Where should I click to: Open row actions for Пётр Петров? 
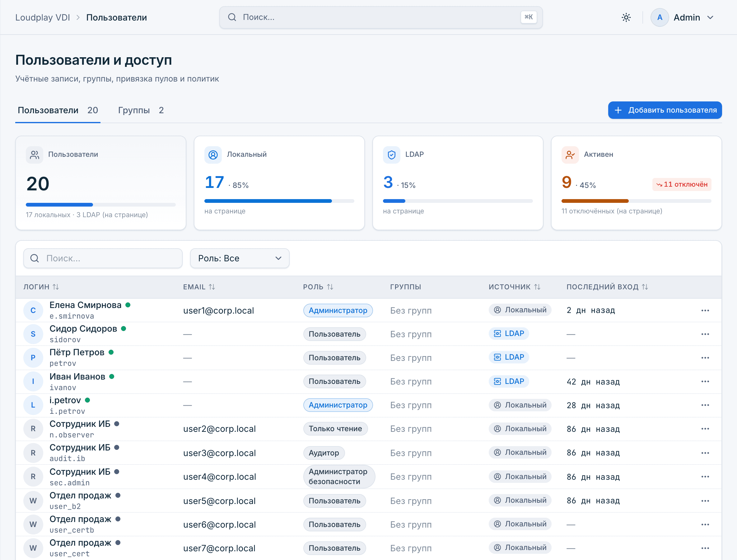click(x=705, y=358)
